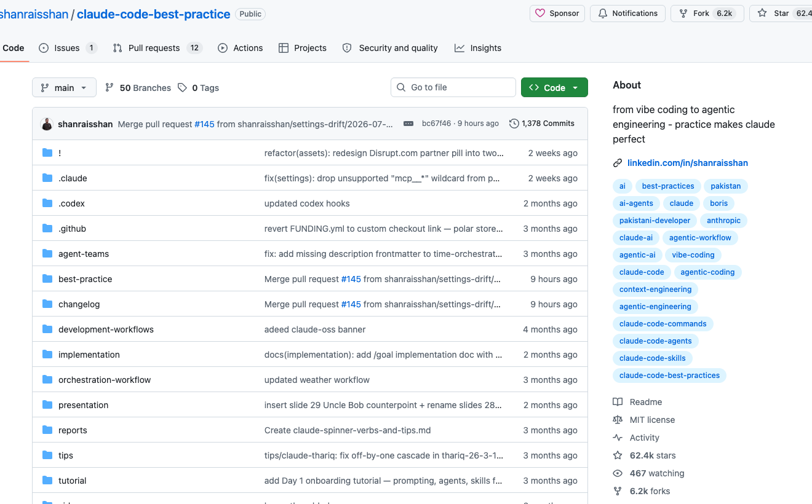This screenshot has width=812, height=504.
Task: Open the folder icon next to agent-teams
Action: (47, 254)
